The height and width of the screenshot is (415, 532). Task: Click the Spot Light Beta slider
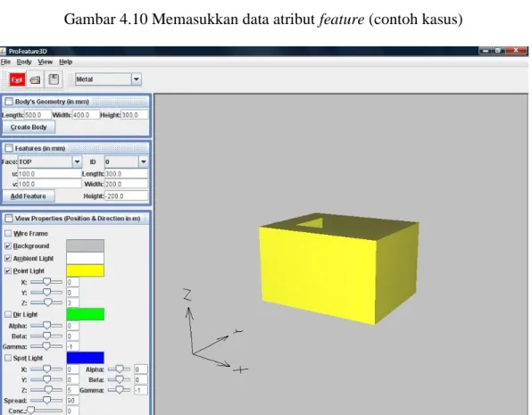[x=119, y=379]
